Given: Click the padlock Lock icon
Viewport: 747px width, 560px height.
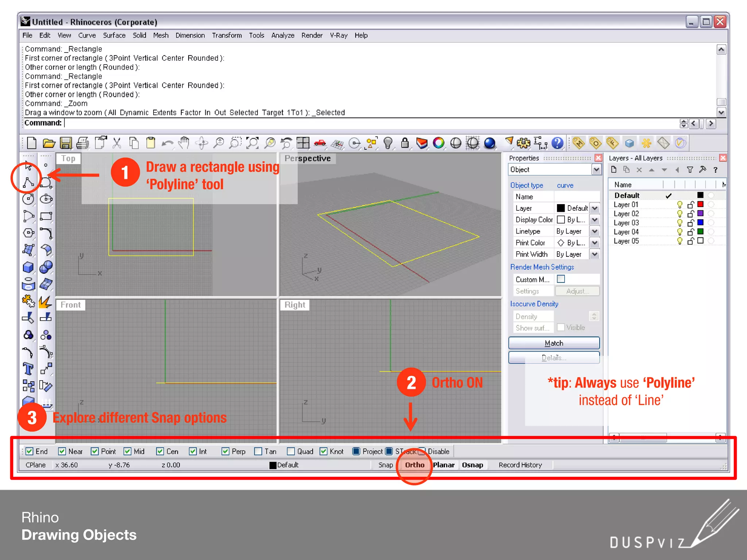Looking at the screenshot, I should click(405, 143).
